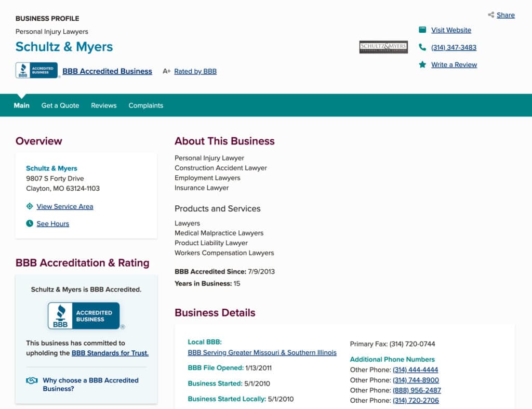Image resolution: width=532 pixels, height=409 pixels.
Task: Open BBB Serving Greater Missouri & Southern Illinois link
Action: tap(262, 352)
